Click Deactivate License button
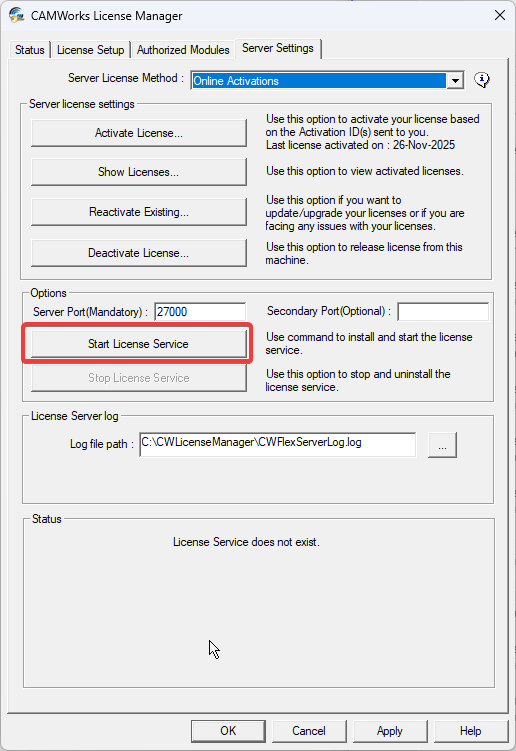The height and width of the screenshot is (751, 516). [x=139, y=253]
